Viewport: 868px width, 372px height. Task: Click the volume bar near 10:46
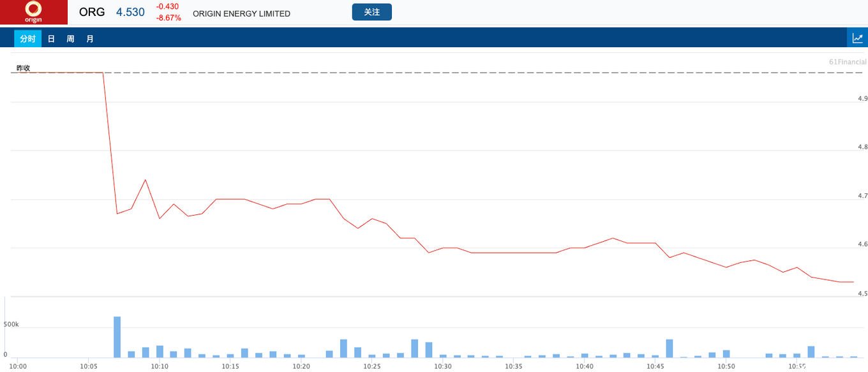[x=670, y=348]
